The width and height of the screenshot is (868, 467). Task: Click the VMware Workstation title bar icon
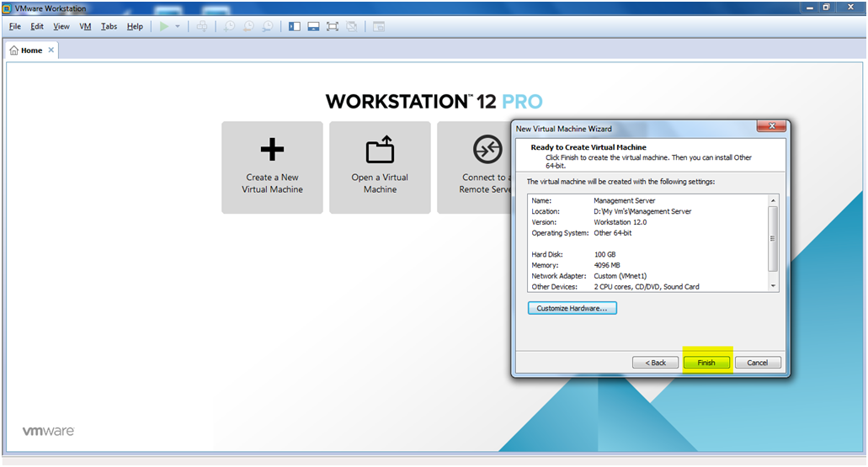click(8, 8)
